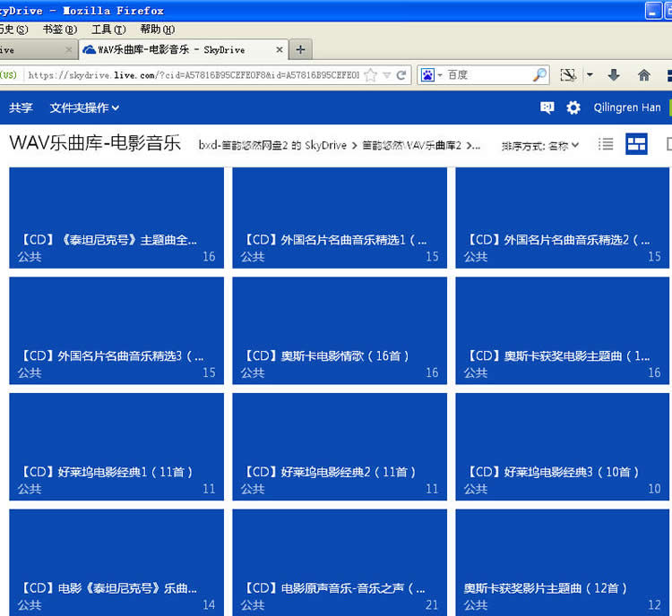Reload the page with refresh icon
The image size is (672, 616).
(x=401, y=75)
